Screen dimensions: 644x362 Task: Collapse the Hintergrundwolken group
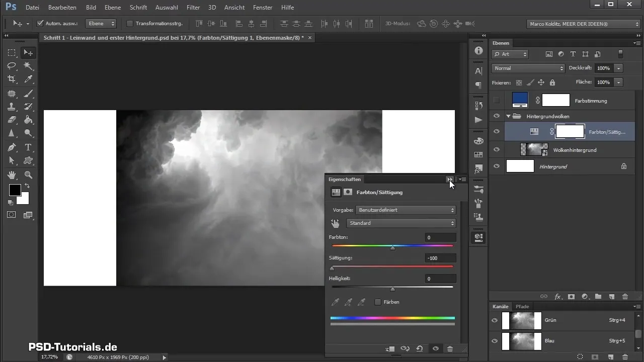pyautogui.click(x=508, y=116)
